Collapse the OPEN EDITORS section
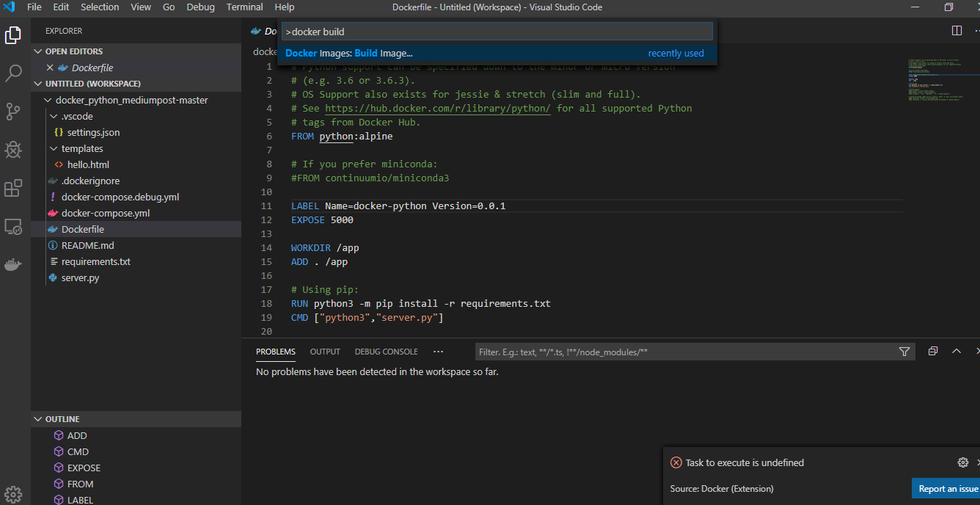Image resolution: width=980 pixels, height=505 pixels. point(38,51)
